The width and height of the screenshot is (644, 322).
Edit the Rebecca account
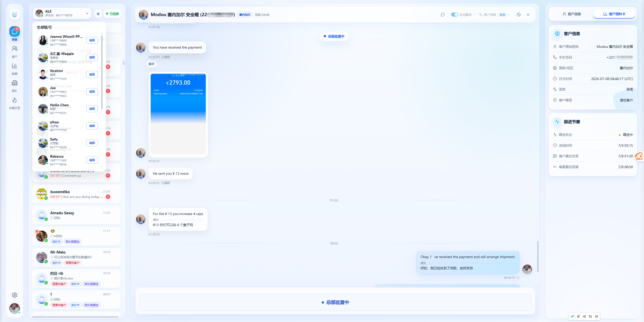tap(92, 160)
